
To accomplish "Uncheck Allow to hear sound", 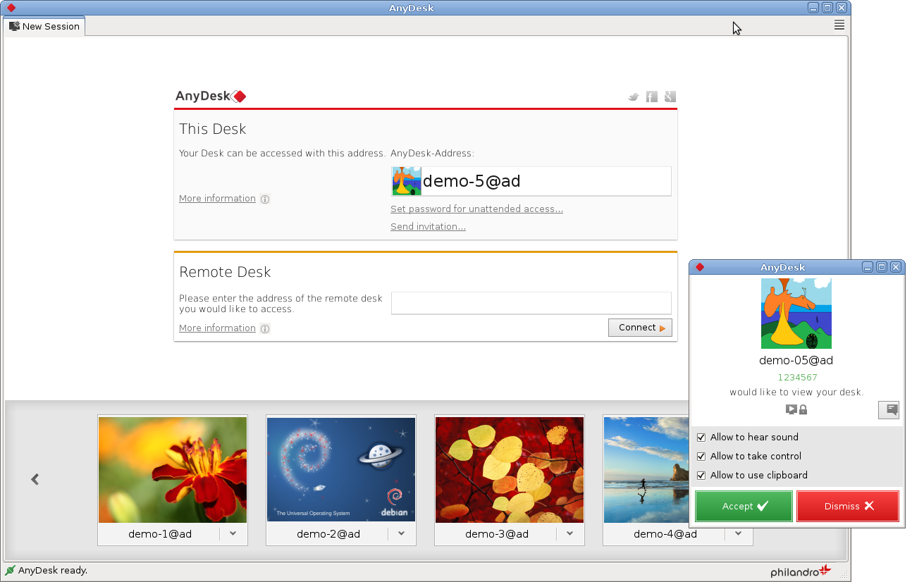I will 701,438.
